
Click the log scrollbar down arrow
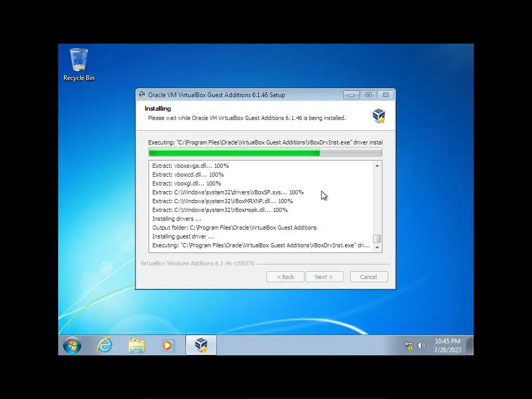[x=377, y=248]
